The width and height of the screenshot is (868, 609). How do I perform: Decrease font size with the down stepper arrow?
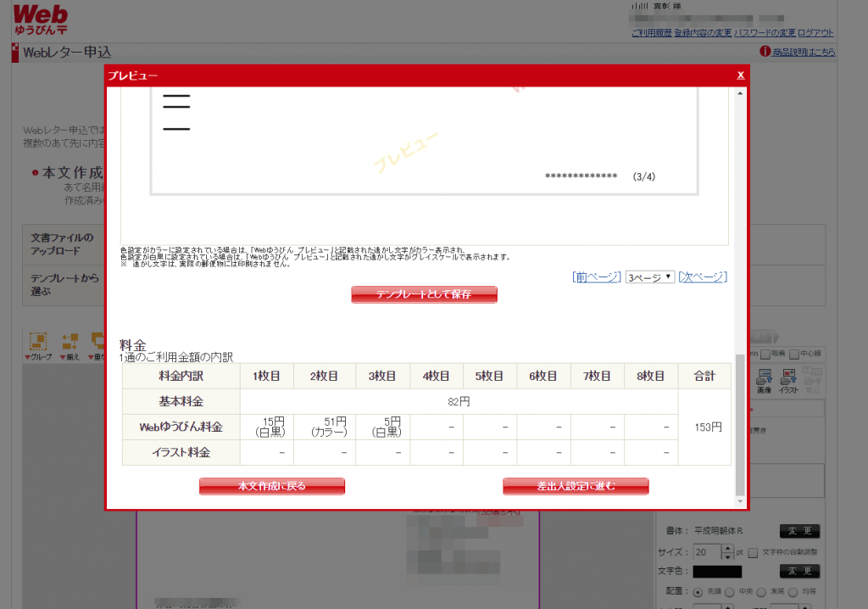point(728,556)
